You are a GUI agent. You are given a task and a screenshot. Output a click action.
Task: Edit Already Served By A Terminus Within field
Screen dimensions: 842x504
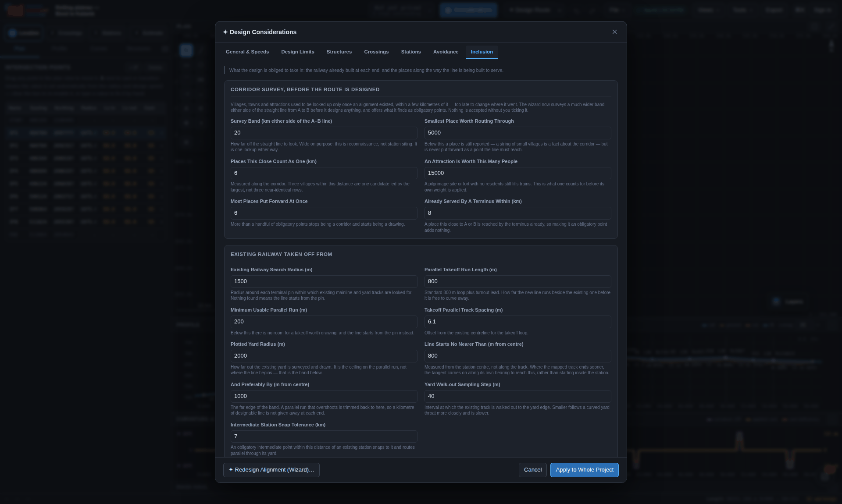pyautogui.click(x=517, y=213)
